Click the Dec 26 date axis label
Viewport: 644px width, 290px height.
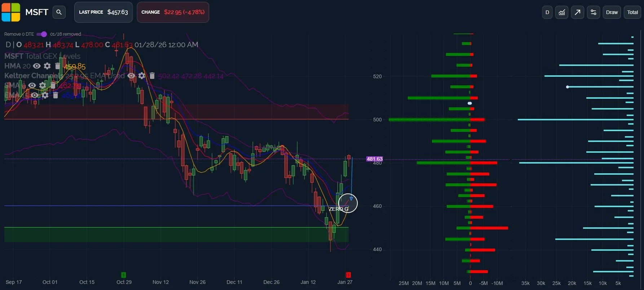[x=272, y=282]
